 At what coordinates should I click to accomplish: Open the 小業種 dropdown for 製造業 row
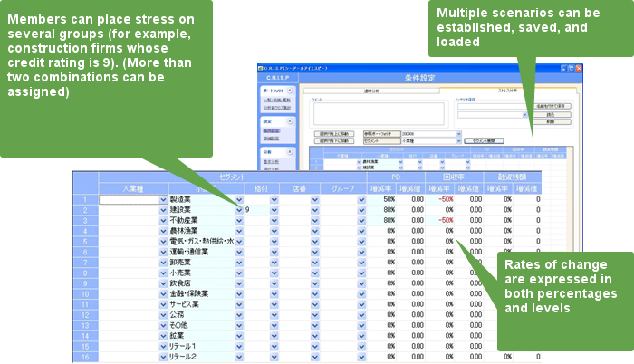point(239,198)
